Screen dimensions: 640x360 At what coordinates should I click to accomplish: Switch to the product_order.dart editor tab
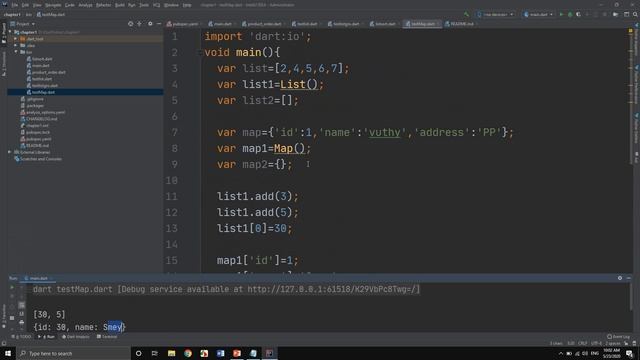point(262,24)
